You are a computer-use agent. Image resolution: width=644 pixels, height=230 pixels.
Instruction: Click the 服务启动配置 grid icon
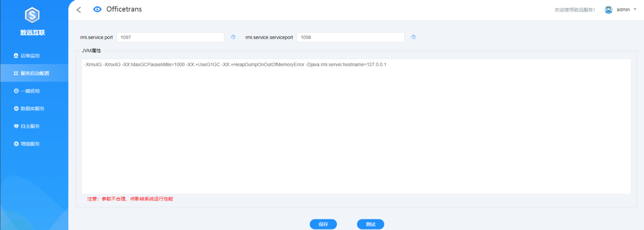16,73
